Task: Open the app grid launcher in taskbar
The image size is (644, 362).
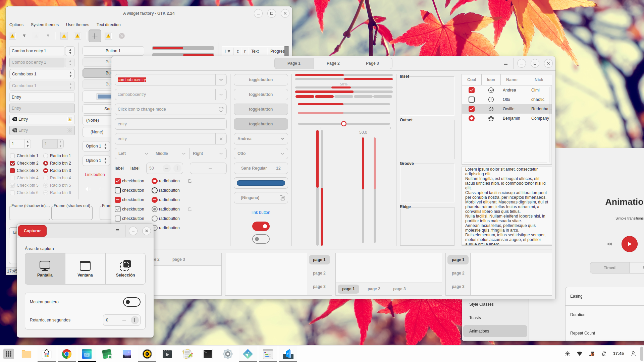Action: [x=9, y=354]
